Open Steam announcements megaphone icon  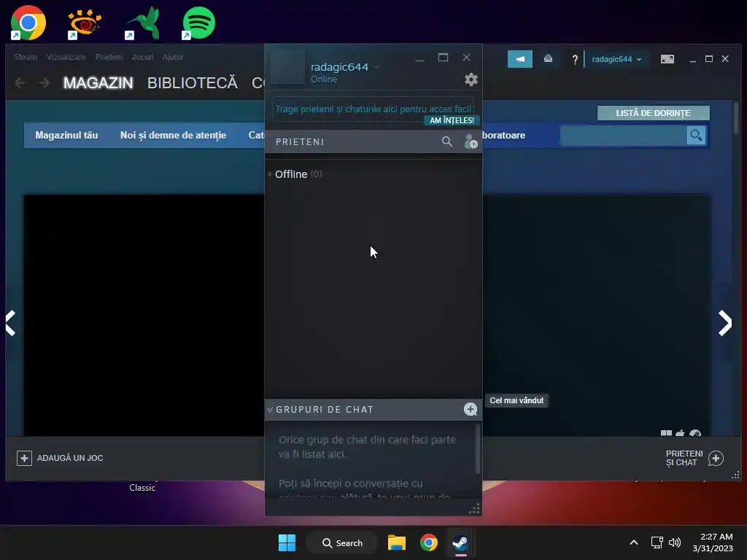tap(519, 59)
